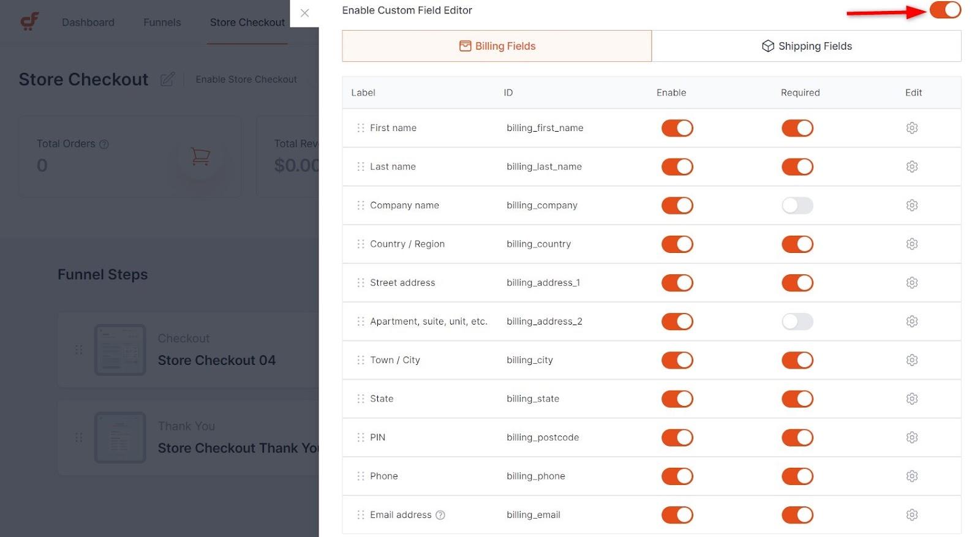Open Store Checkout navigation tab
Screen dimensions: 980x537
(247, 23)
